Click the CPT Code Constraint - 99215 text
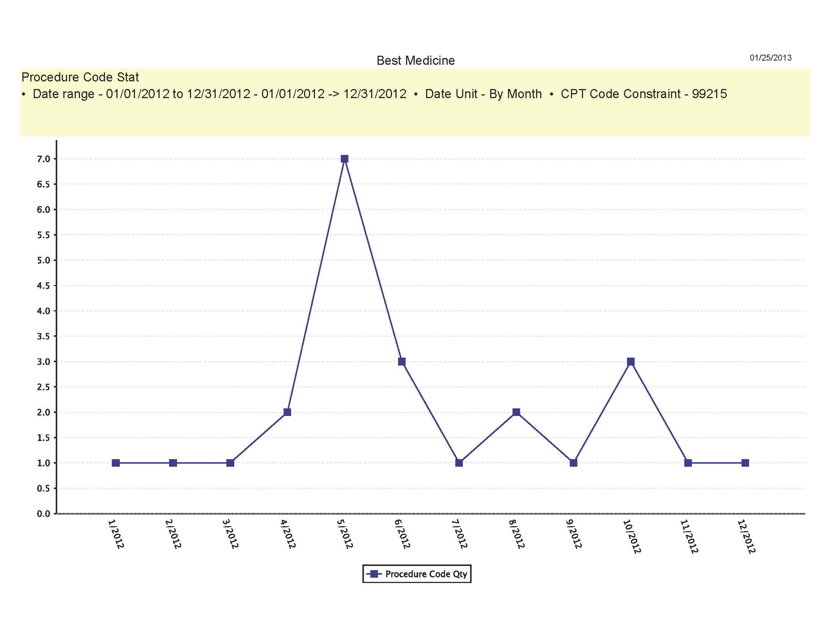The image size is (834, 644). coord(644,94)
